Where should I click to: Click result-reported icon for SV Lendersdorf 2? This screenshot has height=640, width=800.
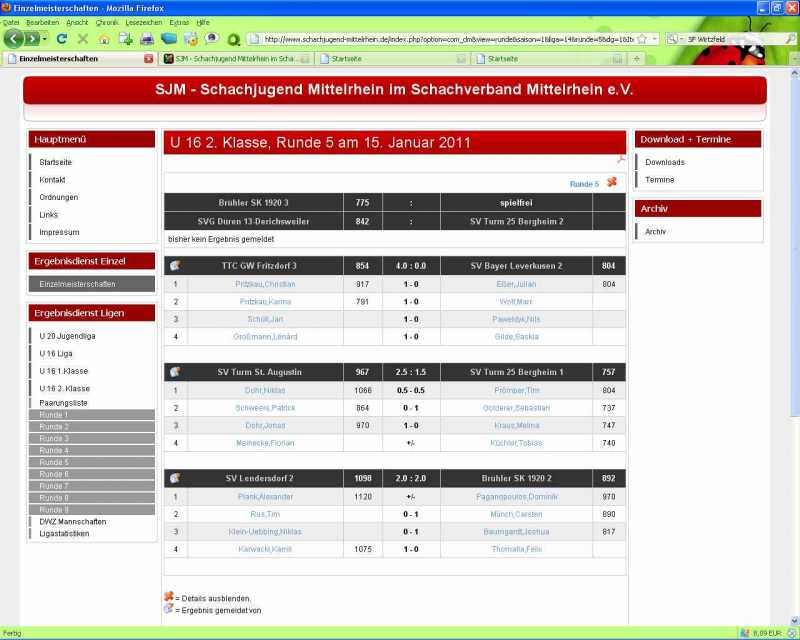[175, 478]
